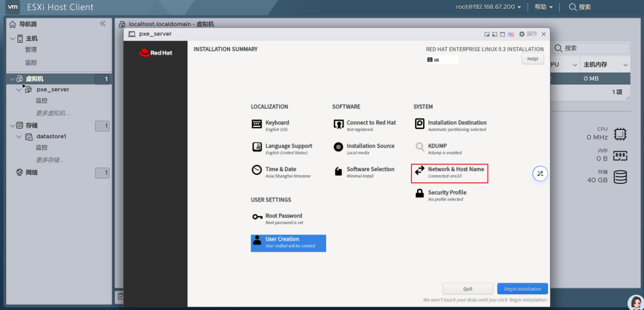This screenshot has height=310, width=644.
Task: Click the medium console window size icon
Action: [495, 34]
